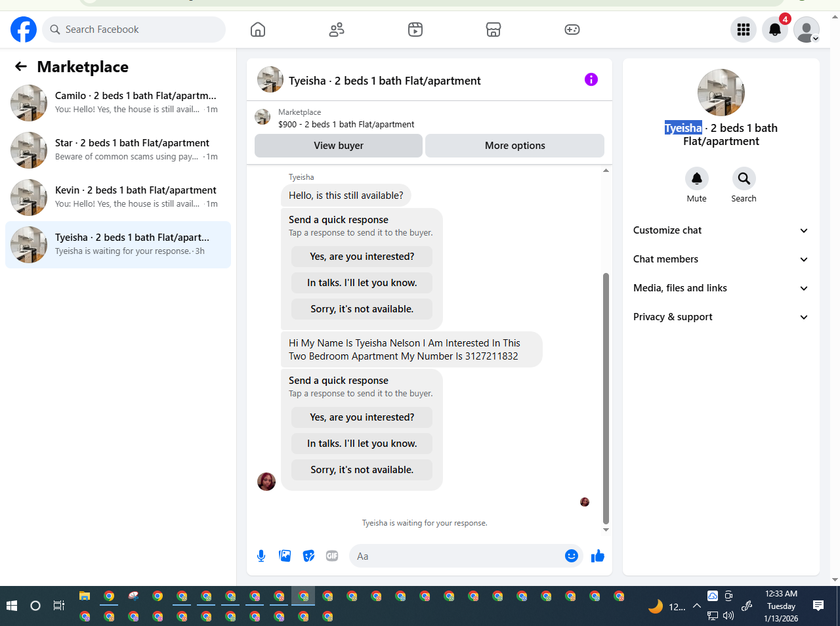
Task: Click View buyer button
Action: point(339,146)
